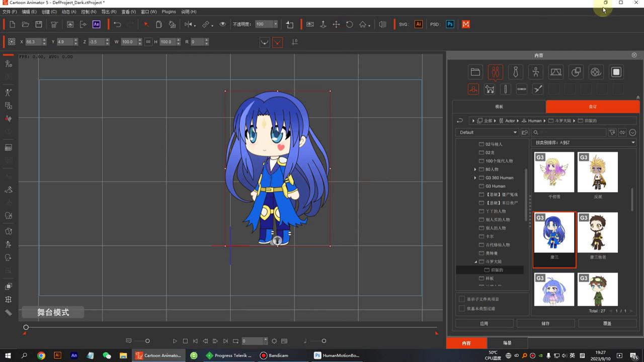Click the Scene stage curtain category icon

click(x=555, y=72)
